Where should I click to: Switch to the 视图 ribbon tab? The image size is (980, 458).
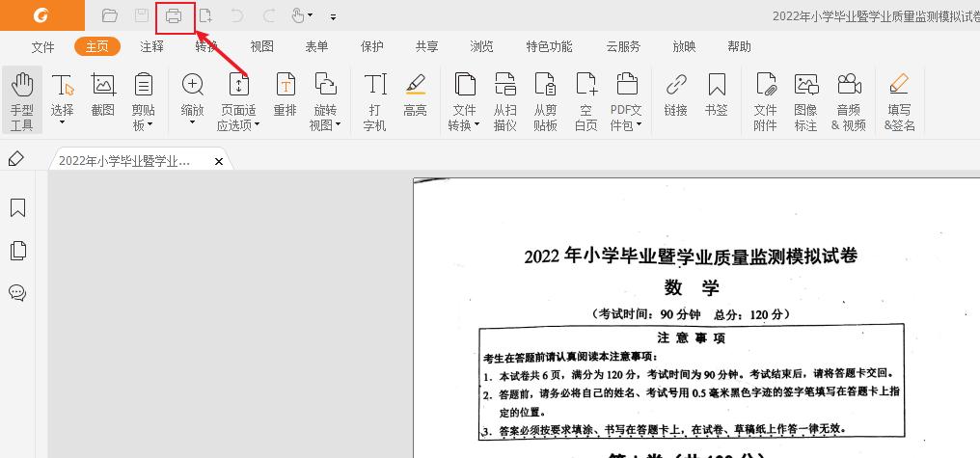[261, 46]
